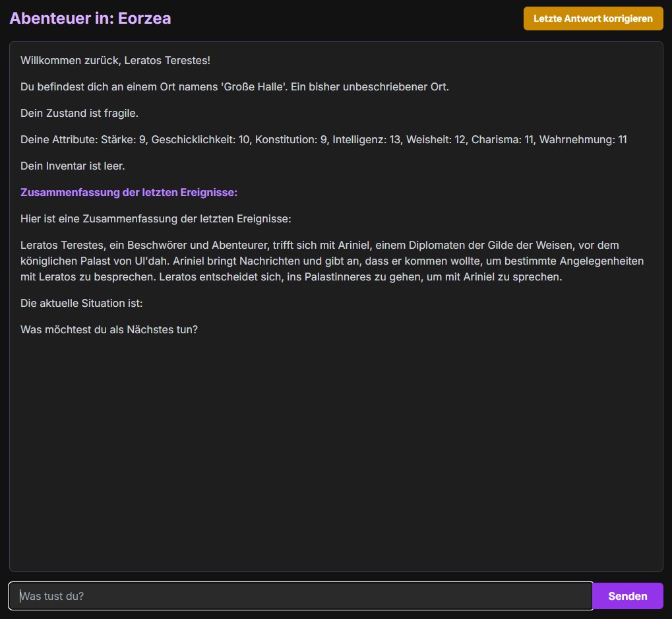The image size is (672, 619).
Task: Click the 'Die aktuelle Situation ist:' line
Action: [x=81, y=304]
